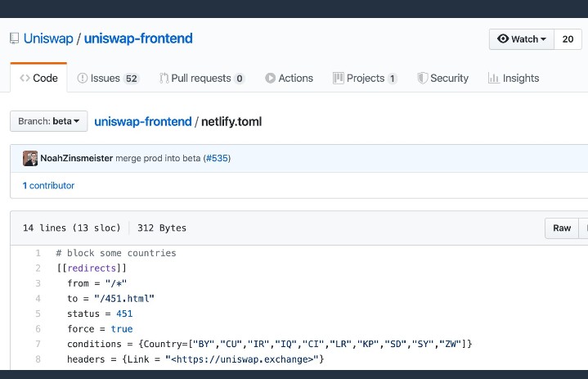
Task: Select line number 2
Action: click(38, 268)
